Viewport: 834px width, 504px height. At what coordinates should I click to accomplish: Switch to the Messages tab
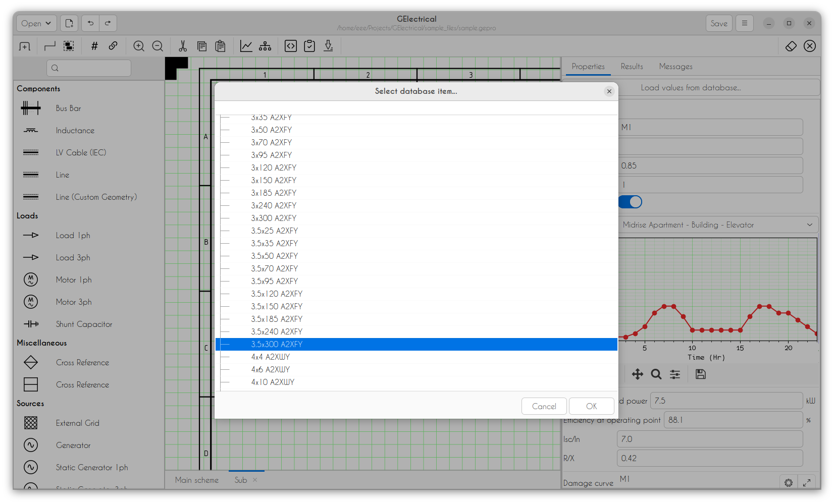(x=675, y=67)
